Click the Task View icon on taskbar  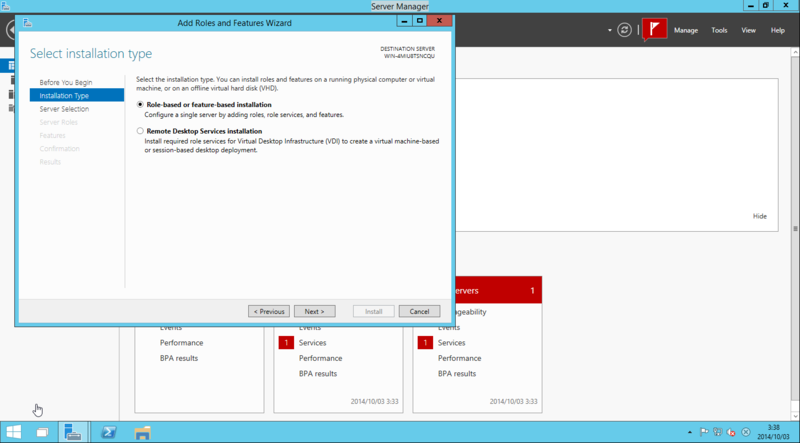(43, 432)
